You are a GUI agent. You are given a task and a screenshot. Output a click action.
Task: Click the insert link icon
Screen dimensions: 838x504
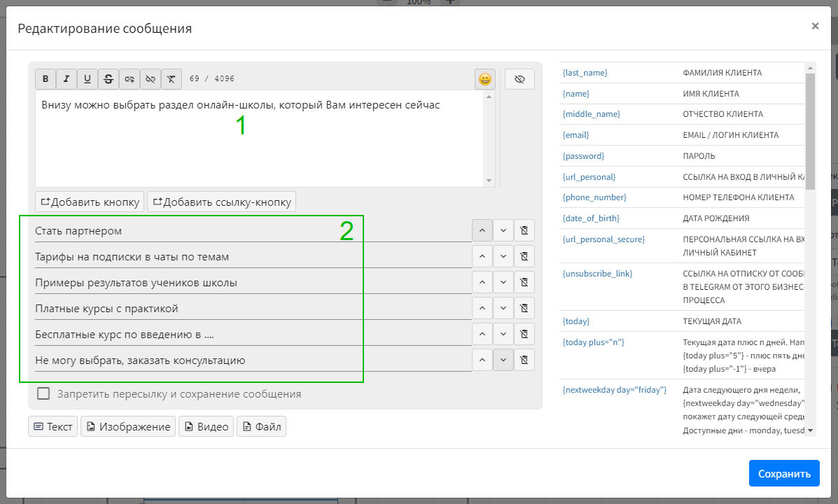130,79
